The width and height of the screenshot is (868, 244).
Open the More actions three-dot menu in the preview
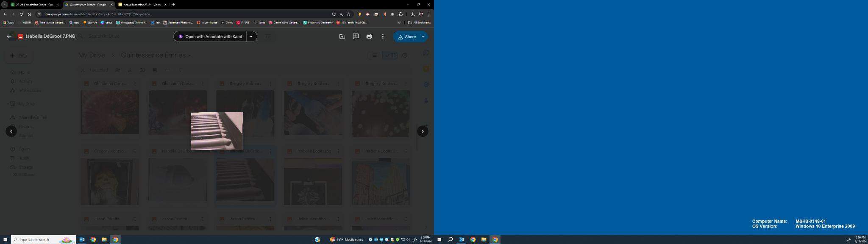click(383, 36)
